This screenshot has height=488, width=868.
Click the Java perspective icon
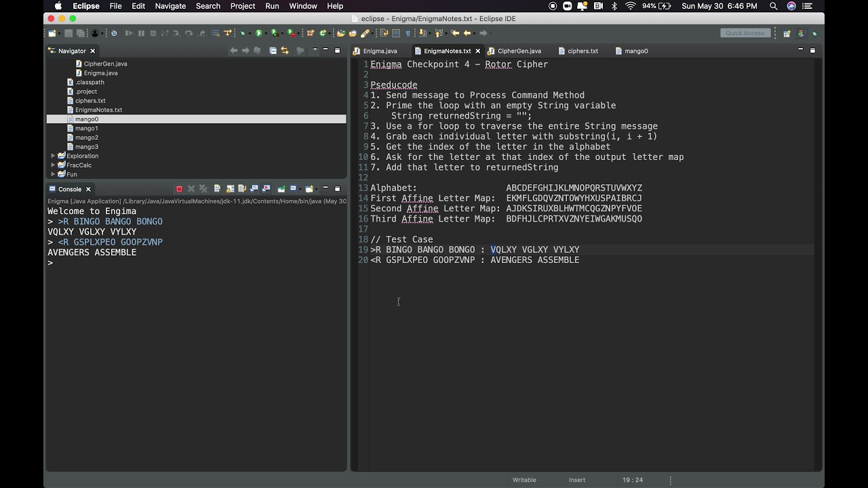click(x=801, y=33)
